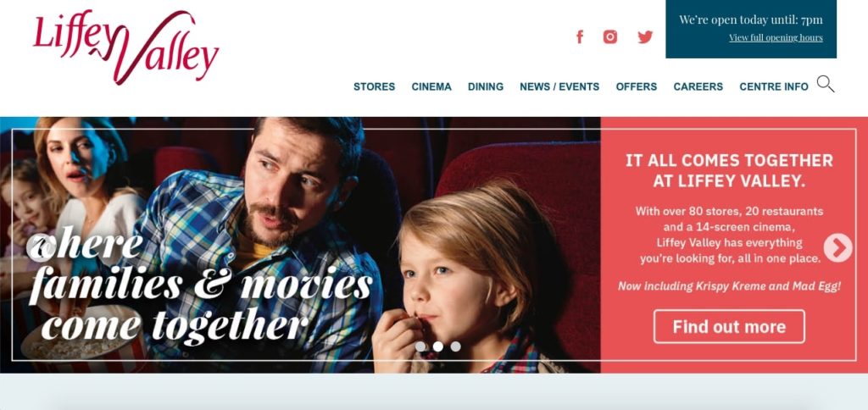Image resolution: width=868 pixels, height=410 pixels.
Task: Click the search magnifier icon
Action: click(826, 84)
